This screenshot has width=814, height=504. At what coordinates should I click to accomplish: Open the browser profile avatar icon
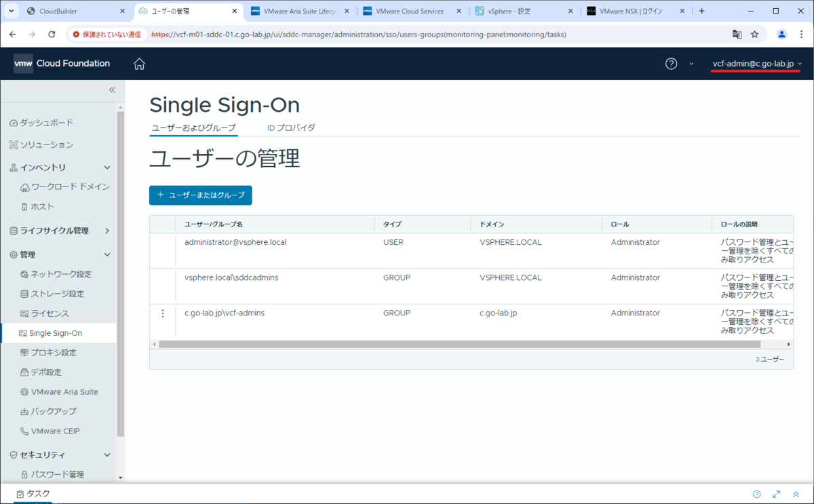[781, 34]
